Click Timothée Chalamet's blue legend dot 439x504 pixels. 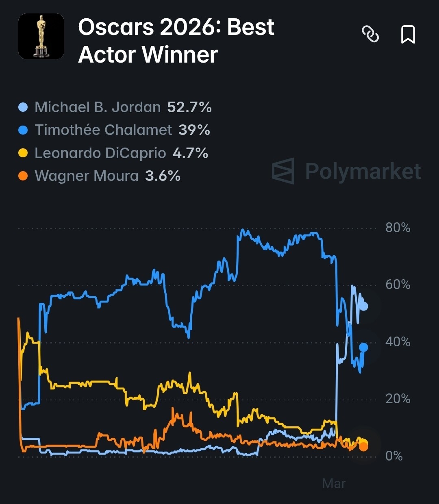(x=23, y=130)
